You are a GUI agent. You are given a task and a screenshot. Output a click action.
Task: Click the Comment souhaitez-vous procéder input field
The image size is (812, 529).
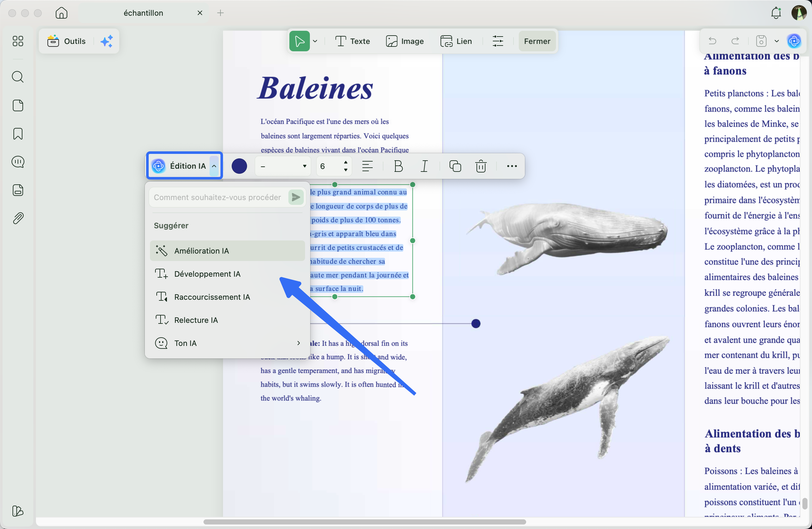pos(218,197)
